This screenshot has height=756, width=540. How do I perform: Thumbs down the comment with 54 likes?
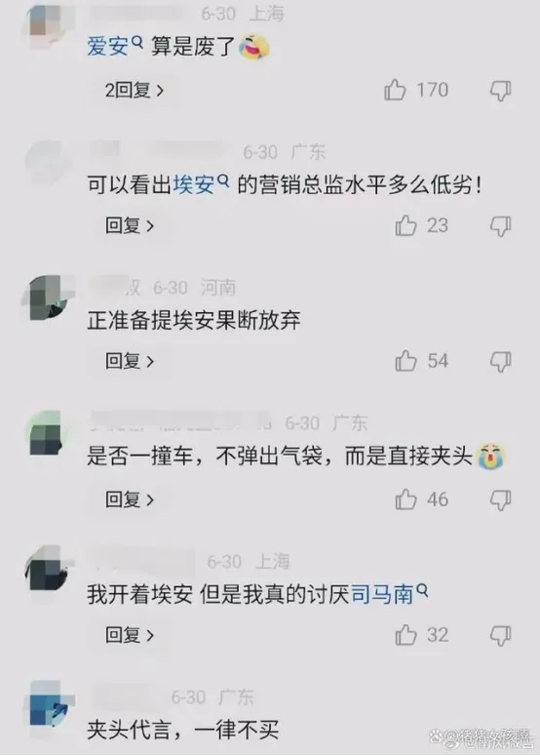pyautogui.click(x=500, y=362)
